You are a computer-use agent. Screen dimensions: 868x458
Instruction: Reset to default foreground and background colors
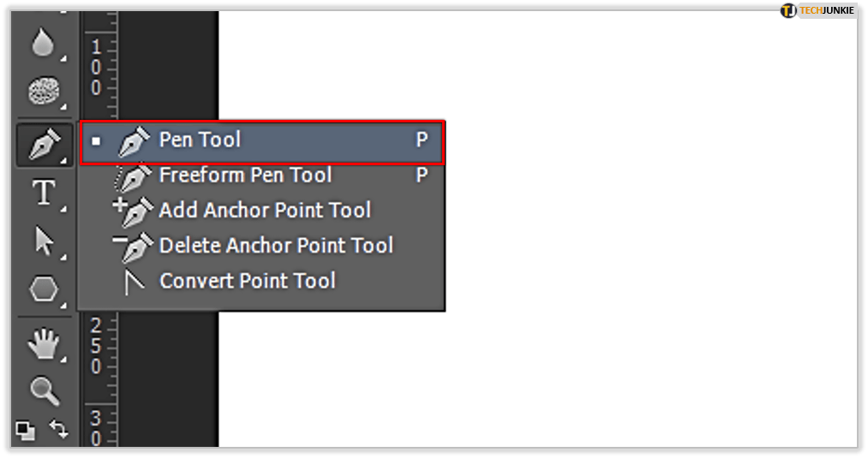(x=25, y=430)
